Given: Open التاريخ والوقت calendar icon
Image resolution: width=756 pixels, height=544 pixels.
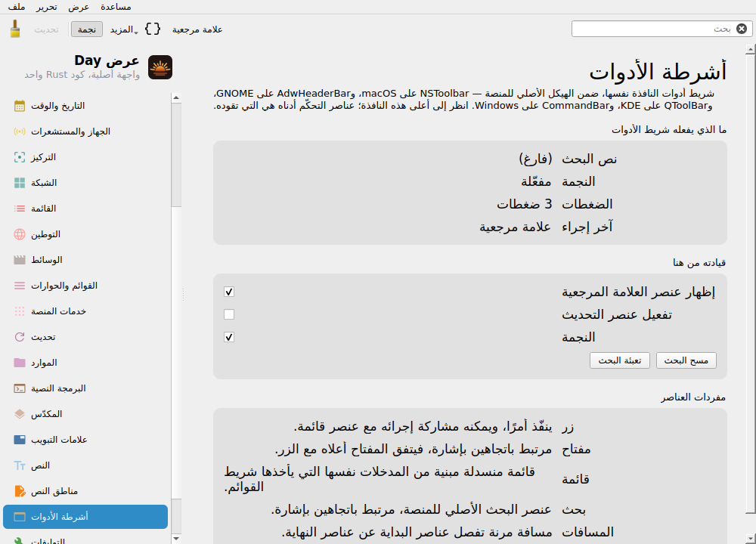Looking at the screenshot, I should (x=20, y=106).
